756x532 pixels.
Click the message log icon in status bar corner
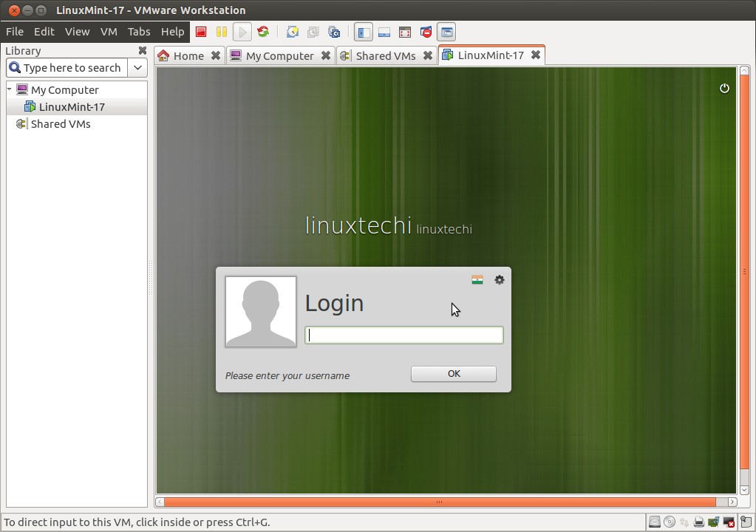pyautogui.click(x=746, y=522)
